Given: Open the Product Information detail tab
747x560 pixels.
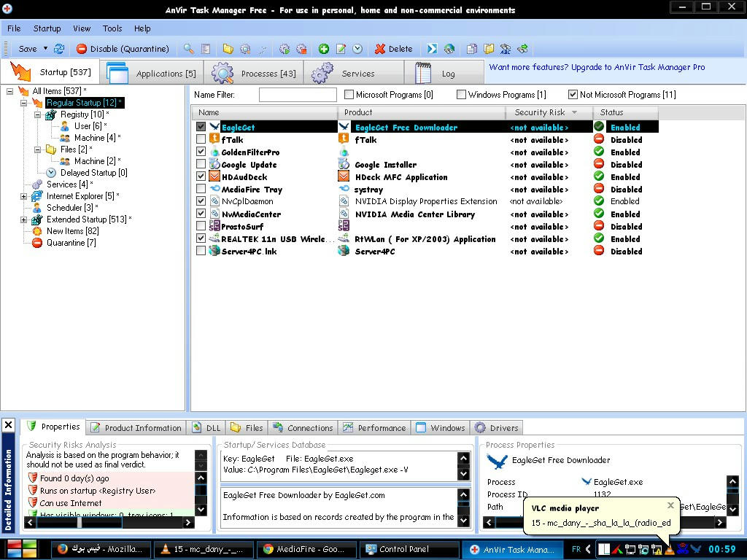Looking at the screenshot, I should tap(136, 427).
